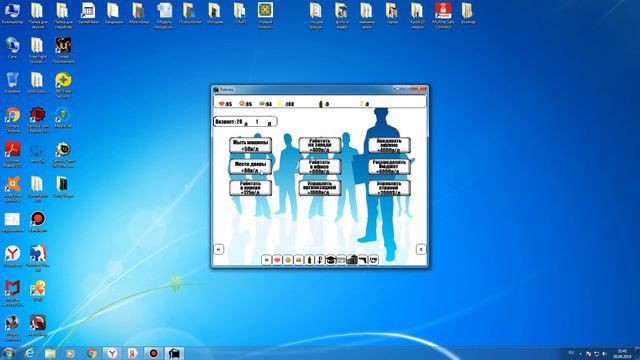The image size is (640, 360).
Task: Click the taskbar clock
Action: click(622, 353)
